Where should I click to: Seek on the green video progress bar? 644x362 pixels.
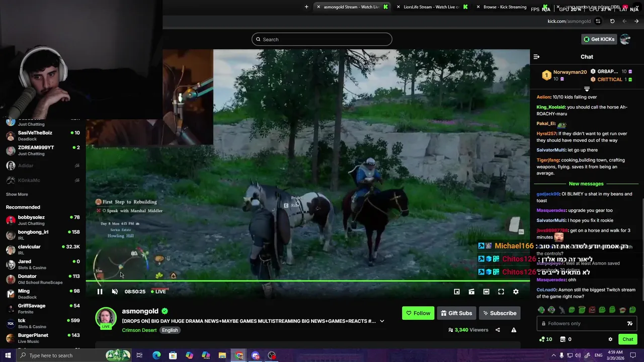[x=307, y=281]
